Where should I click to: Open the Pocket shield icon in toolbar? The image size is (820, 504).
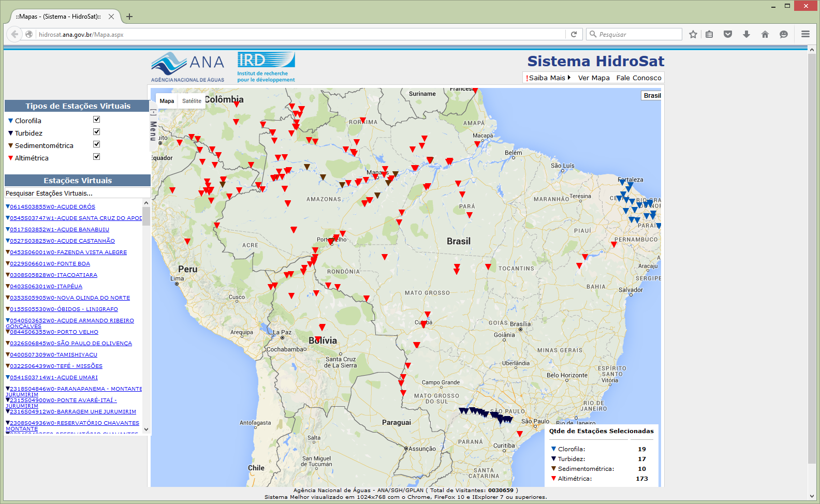pyautogui.click(x=728, y=34)
